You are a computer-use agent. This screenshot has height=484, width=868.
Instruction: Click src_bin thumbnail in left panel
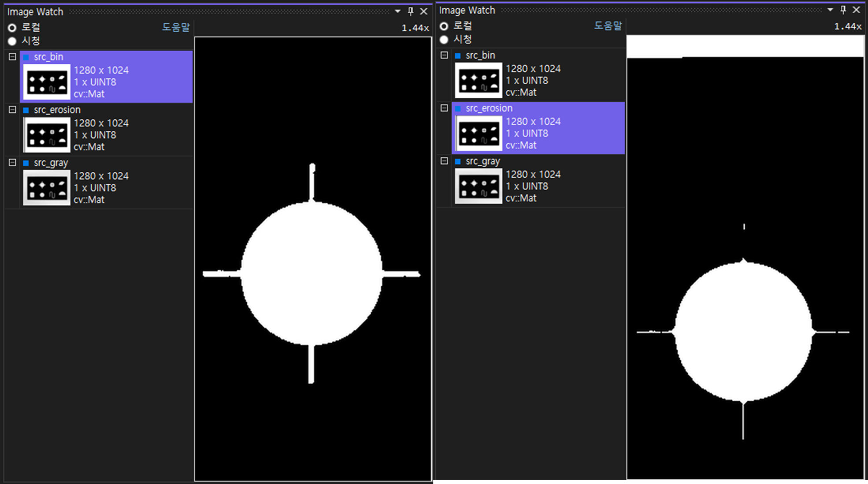[x=46, y=82]
